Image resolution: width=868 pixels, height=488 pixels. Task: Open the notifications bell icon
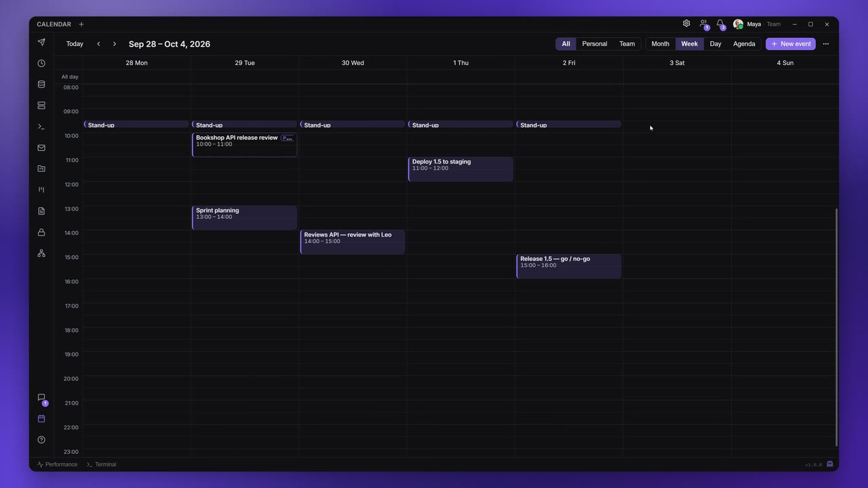(x=720, y=24)
